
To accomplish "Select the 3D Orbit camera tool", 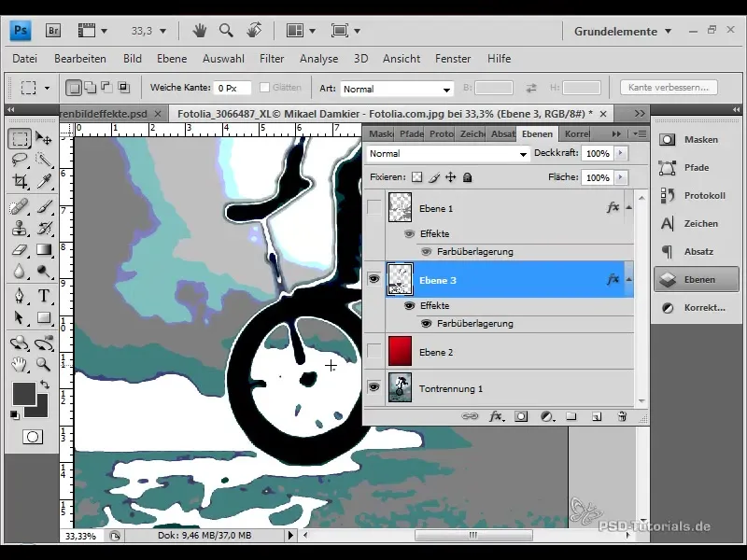I will click(x=44, y=343).
